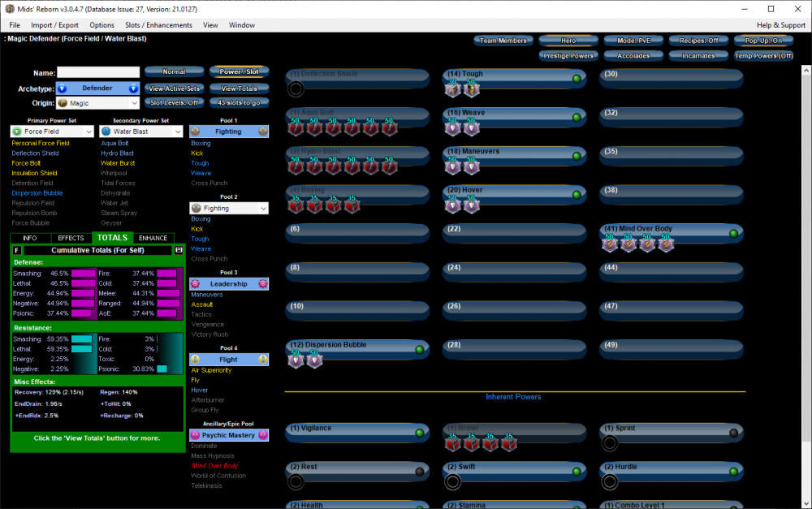Click the Name text input field
Image resolution: width=812 pixels, height=509 pixels.
point(98,72)
